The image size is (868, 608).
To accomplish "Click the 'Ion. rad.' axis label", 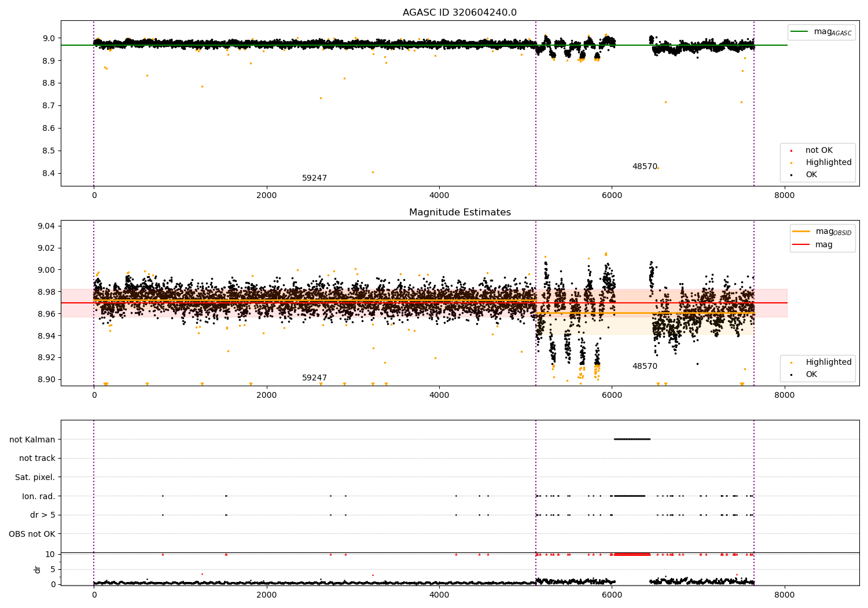I will click(38, 496).
